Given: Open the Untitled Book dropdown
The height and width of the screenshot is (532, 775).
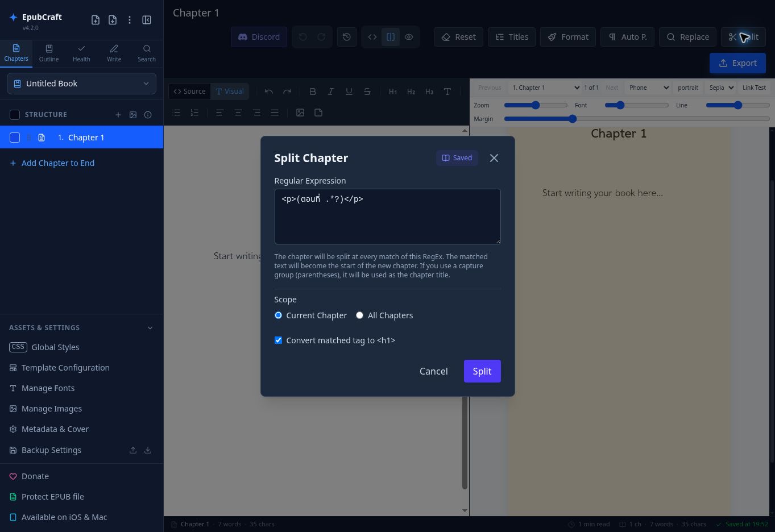Looking at the screenshot, I should click(81, 84).
